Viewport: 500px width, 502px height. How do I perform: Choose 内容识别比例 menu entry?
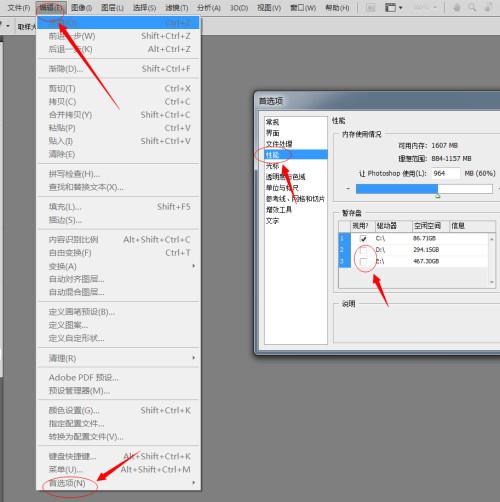coord(119,239)
